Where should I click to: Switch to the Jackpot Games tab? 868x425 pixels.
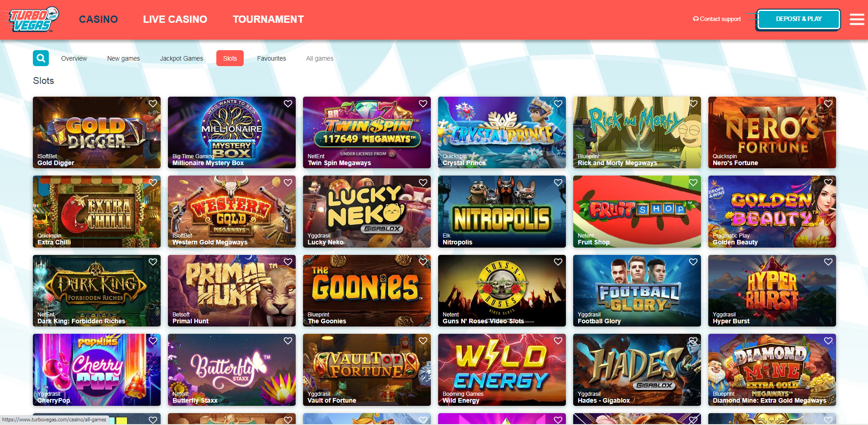tap(181, 58)
